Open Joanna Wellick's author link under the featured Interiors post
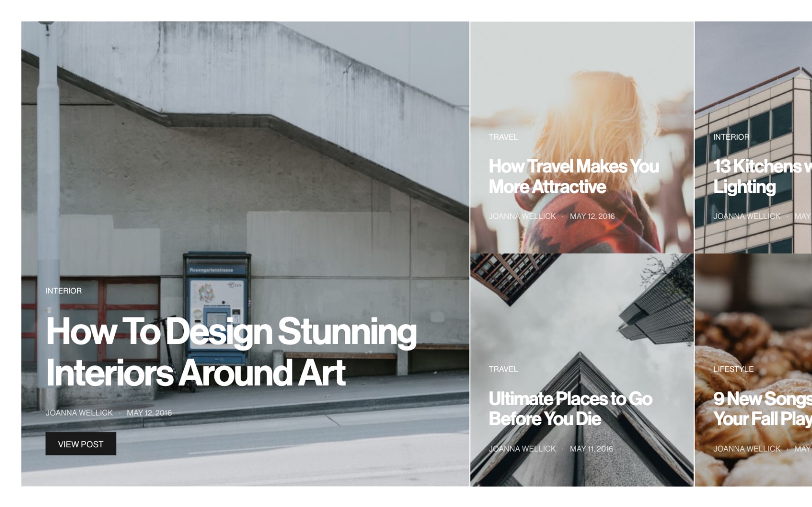Screen dimensions: 812x507 (79, 413)
